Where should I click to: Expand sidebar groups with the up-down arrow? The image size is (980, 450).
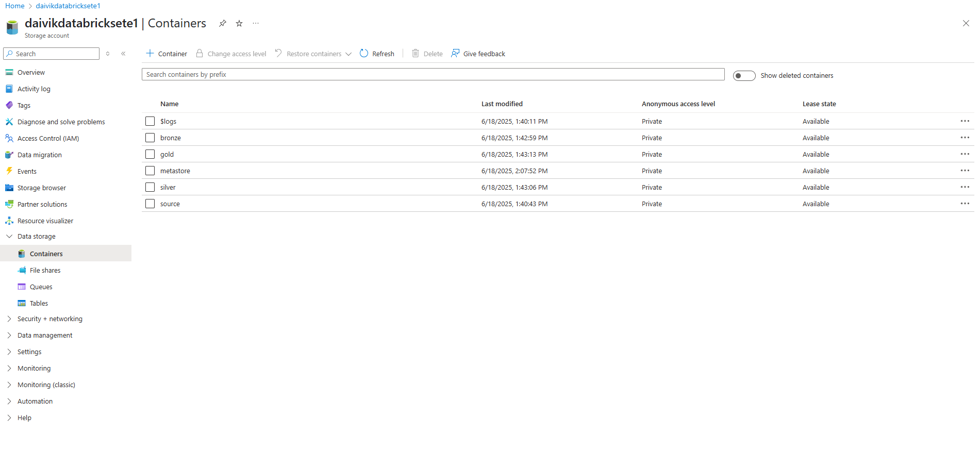tap(108, 54)
